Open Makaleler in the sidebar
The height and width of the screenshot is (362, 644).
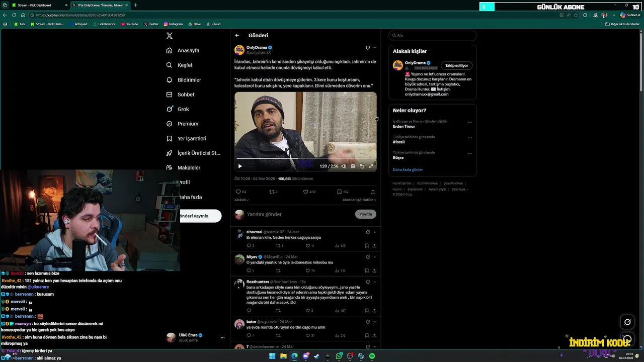(x=183, y=167)
